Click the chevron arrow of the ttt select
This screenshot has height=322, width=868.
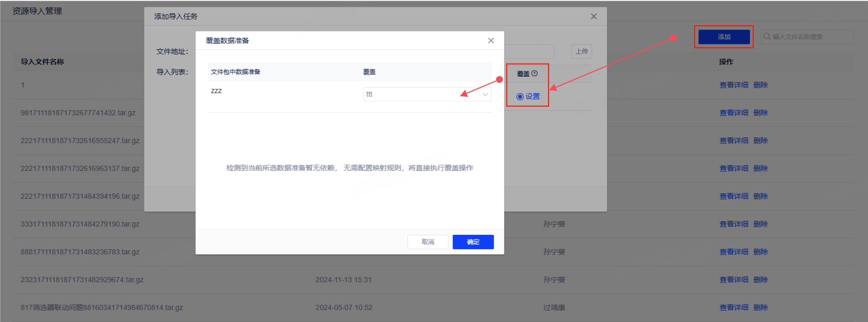[x=485, y=94]
